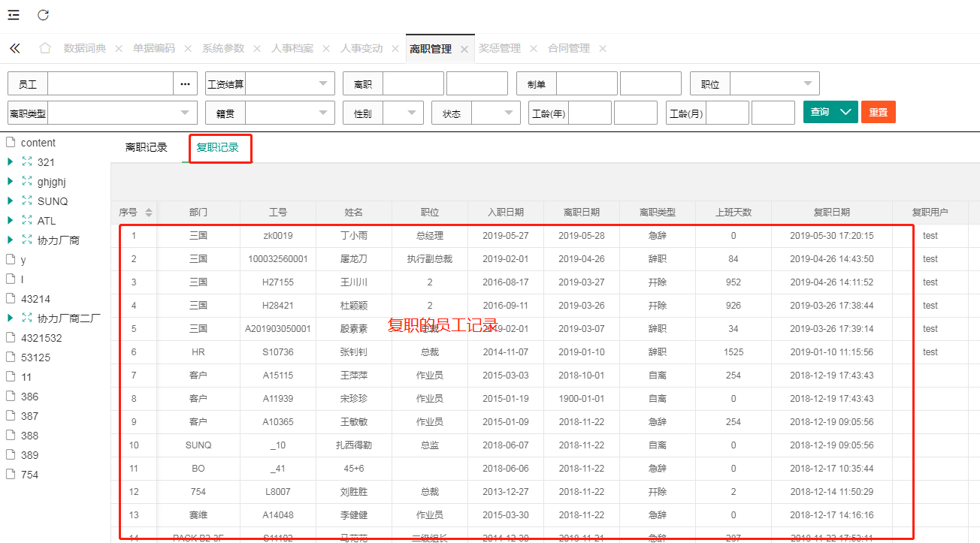The height and width of the screenshot is (543, 980).
Task: Switch to the 人事档案 tab
Action: tap(292, 48)
